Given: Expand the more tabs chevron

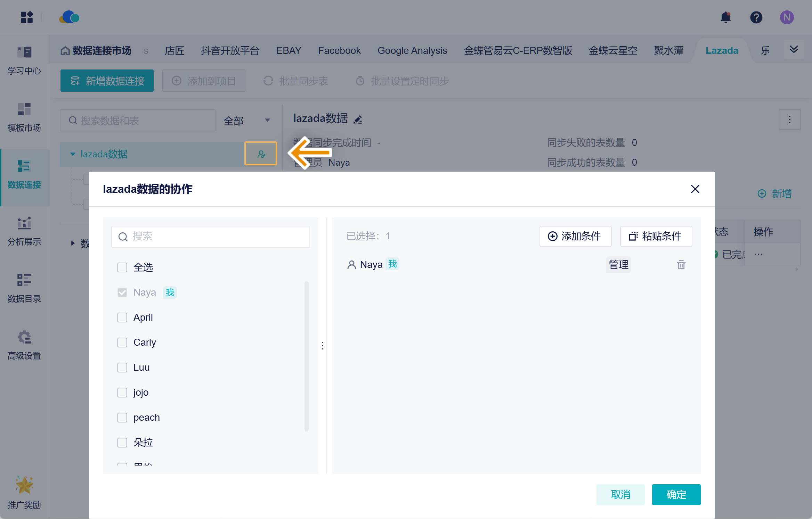Looking at the screenshot, I should (x=794, y=50).
